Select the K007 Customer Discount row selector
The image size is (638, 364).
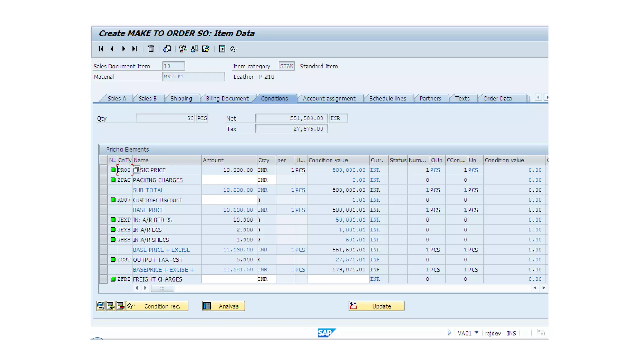(103, 200)
